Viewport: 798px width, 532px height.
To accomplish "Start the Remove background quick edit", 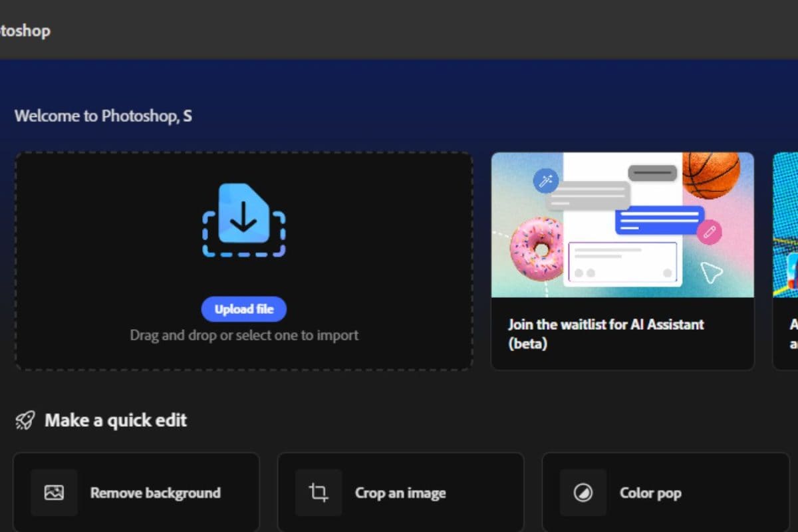I will (155, 493).
